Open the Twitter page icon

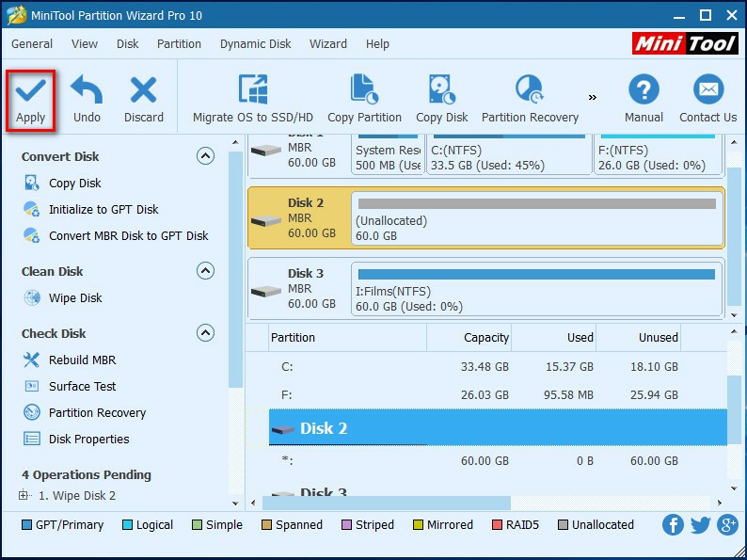pos(700,525)
